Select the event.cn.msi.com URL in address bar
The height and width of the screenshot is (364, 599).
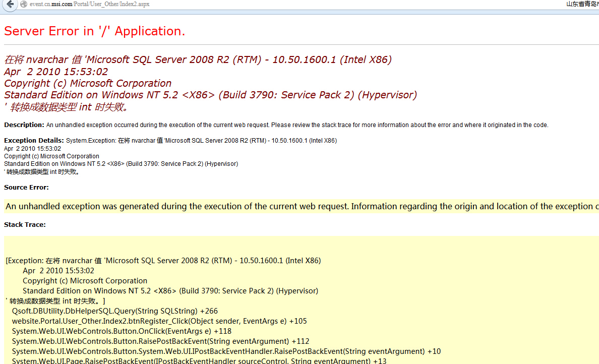tap(89, 4)
